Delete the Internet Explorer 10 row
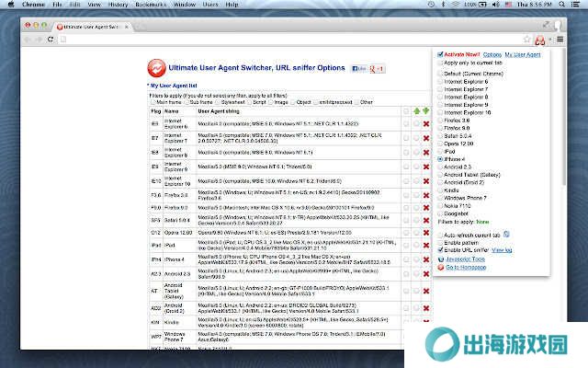This screenshot has width=588, height=368. [426, 181]
